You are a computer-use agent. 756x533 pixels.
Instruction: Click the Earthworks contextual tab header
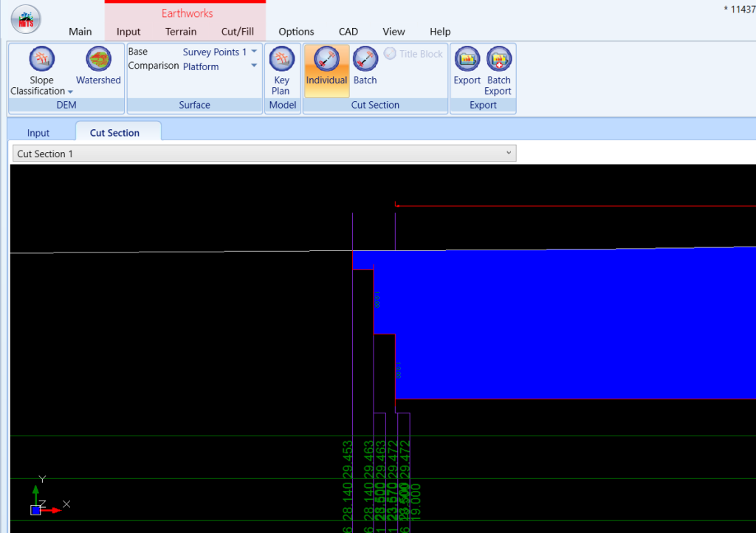(187, 13)
